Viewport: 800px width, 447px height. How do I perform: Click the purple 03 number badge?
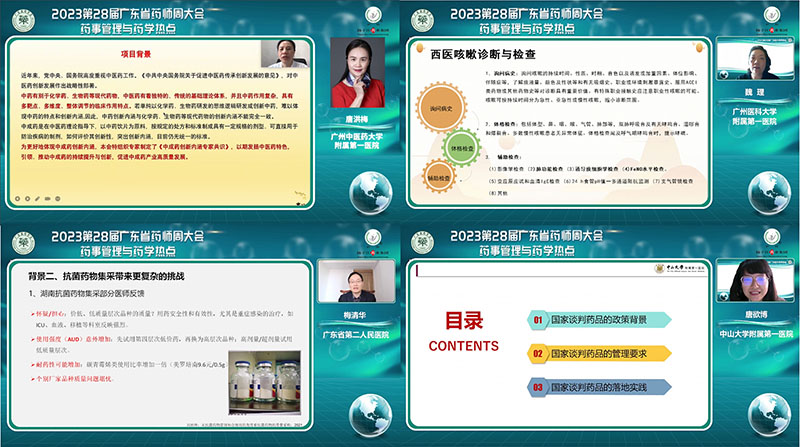click(x=538, y=386)
